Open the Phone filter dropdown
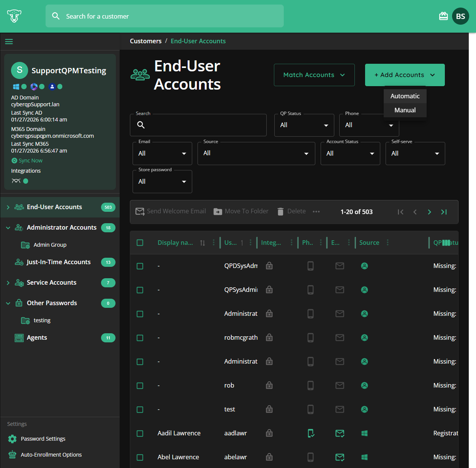The image size is (476, 468). tap(369, 125)
